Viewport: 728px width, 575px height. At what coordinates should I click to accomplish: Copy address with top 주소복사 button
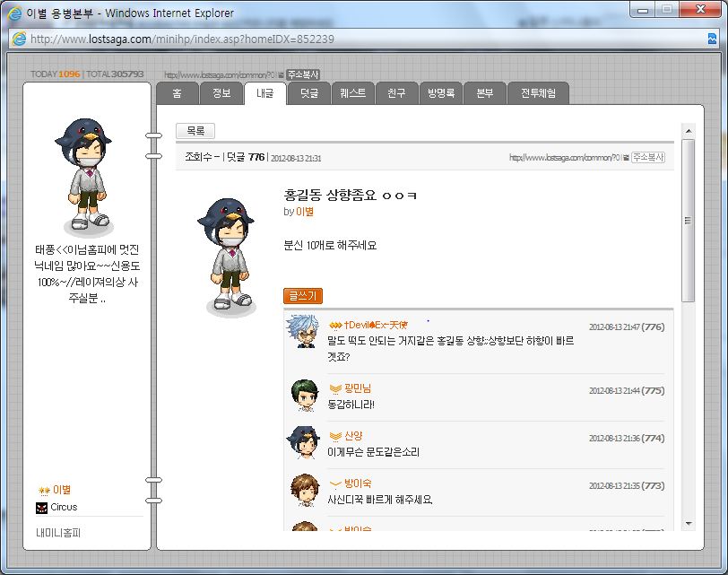coord(303,74)
